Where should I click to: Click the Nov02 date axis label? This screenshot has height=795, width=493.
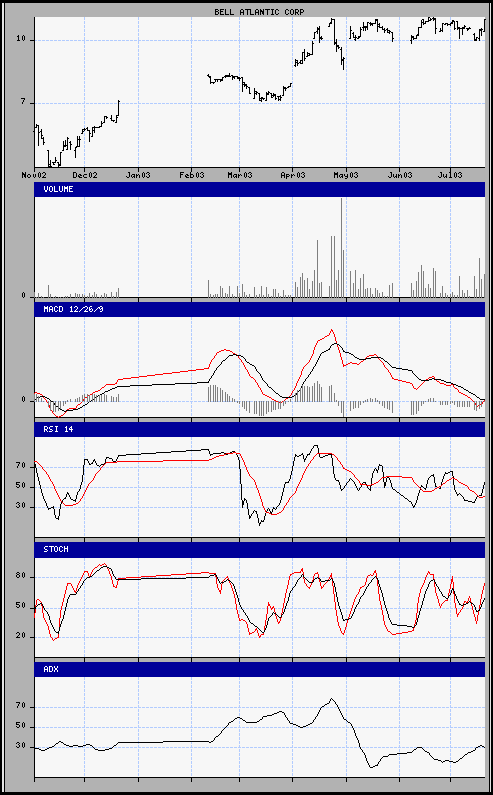[34, 175]
